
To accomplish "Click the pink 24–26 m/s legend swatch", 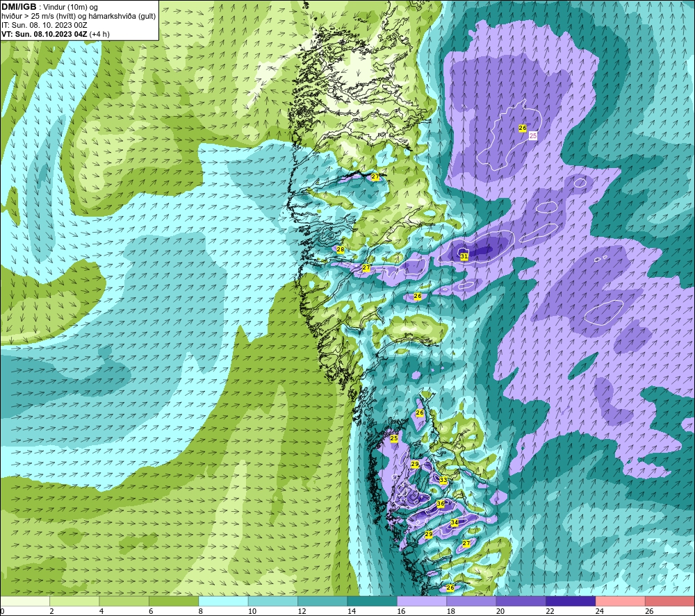I will 621,601.
